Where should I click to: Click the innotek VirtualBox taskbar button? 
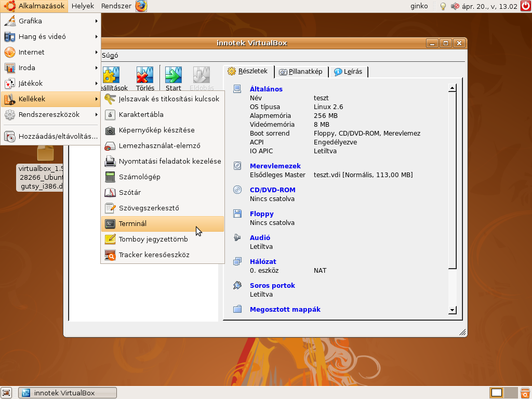(x=68, y=393)
